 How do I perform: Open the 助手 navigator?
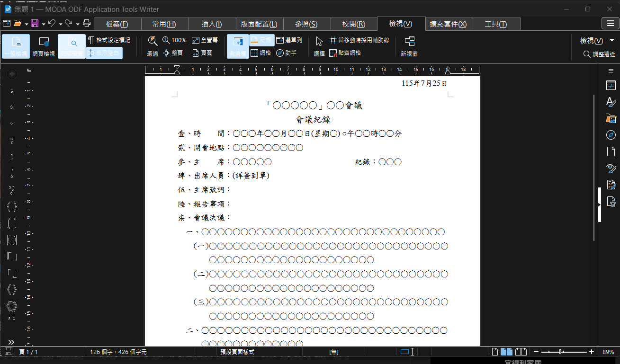(x=286, y=53)
